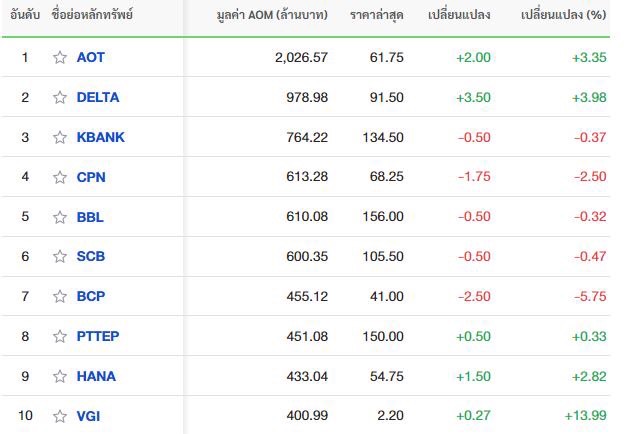The image size is (630, 434).
Task: Click the star icon next to PTTEP
Action: [x=60, y=336]
